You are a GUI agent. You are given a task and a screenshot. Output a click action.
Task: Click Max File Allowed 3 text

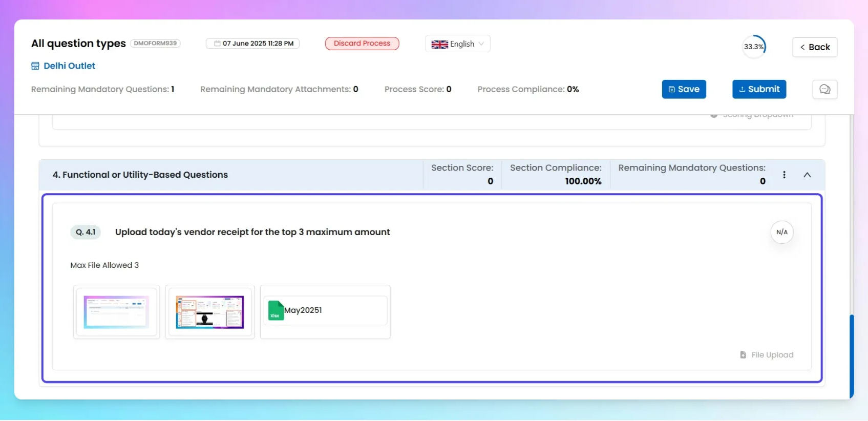104,265
